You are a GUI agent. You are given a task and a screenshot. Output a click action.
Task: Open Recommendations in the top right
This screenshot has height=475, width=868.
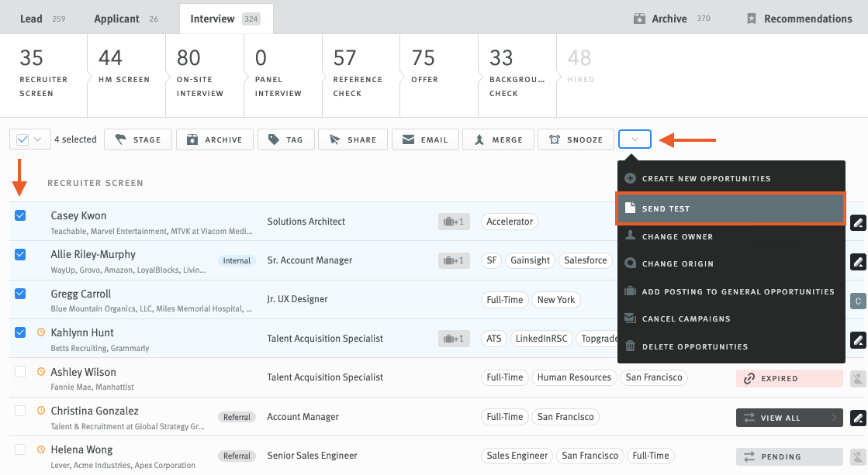[x=799, y=18]
